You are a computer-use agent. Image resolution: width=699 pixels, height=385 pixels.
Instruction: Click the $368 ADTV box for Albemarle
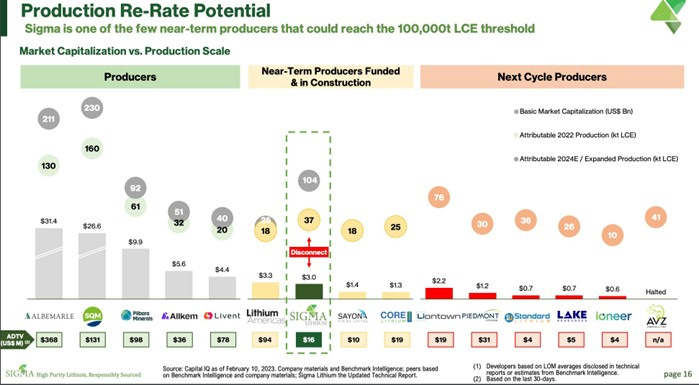[49, 340]
